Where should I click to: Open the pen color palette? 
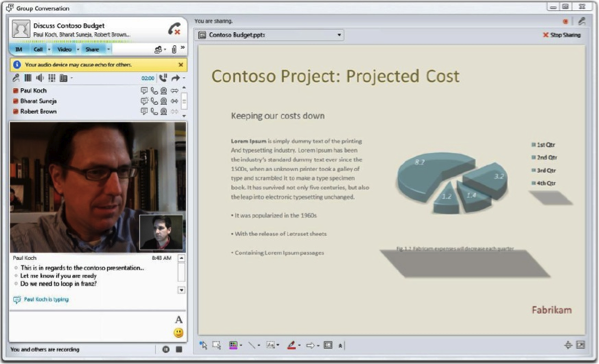[233, 345]
